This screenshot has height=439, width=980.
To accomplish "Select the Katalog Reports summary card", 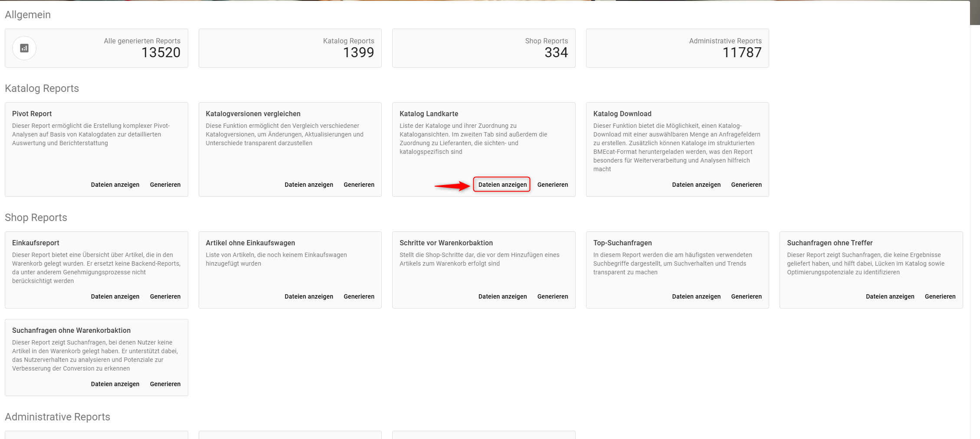I will click(x=290, y=48).
